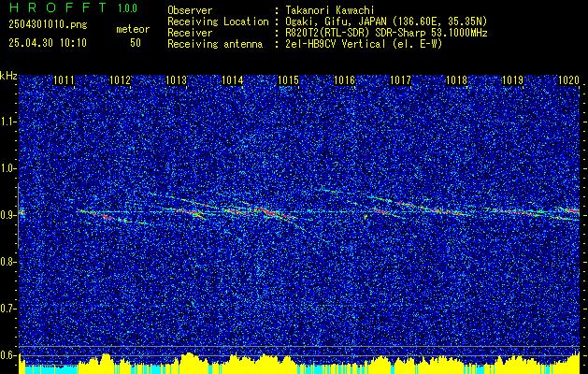Image resolution: width=588 pixels, height=374 pixels.
Task: Click the version number 1.0.0
Action: [x=127, y=7]
